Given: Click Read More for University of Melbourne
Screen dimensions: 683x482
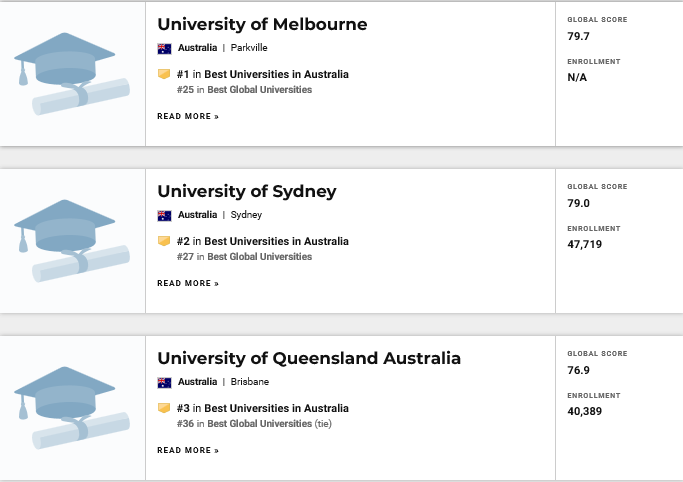Looking at the screenshot, I should pos(188,116).
